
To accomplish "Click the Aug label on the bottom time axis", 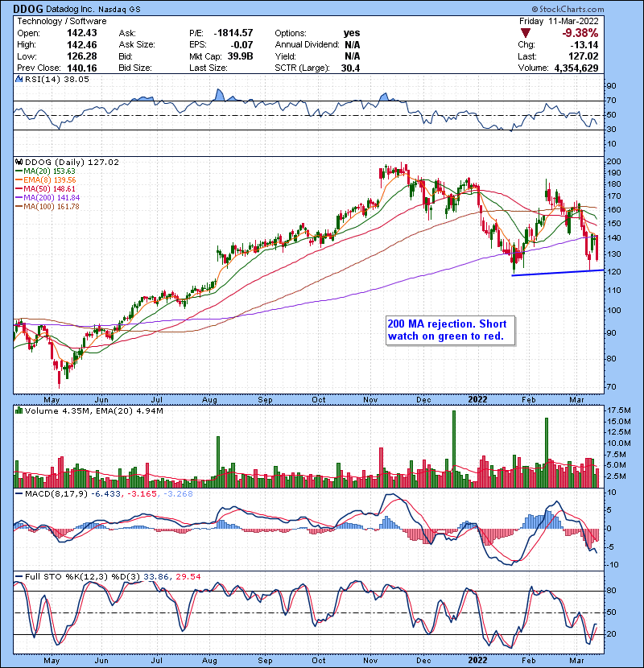I will 209,660.
